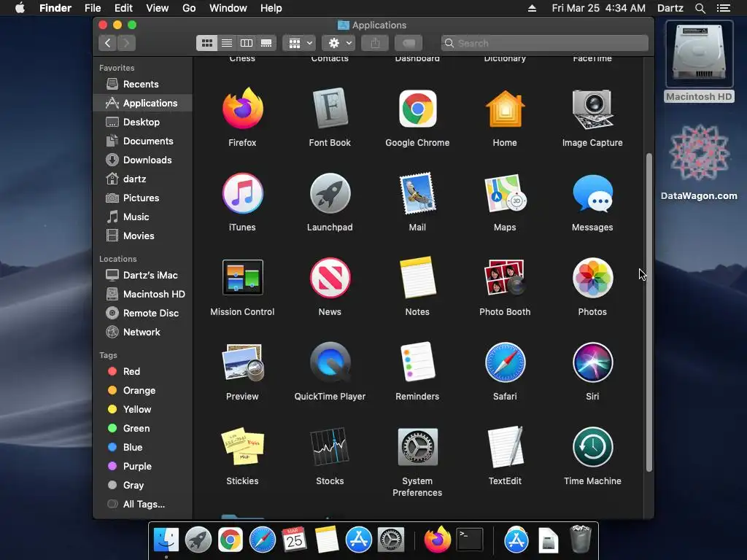Image resolution: width=747 pixels, height=560 pixels.
Task: Click the Edit Tags toolbar button
Action: coord(409,43)
